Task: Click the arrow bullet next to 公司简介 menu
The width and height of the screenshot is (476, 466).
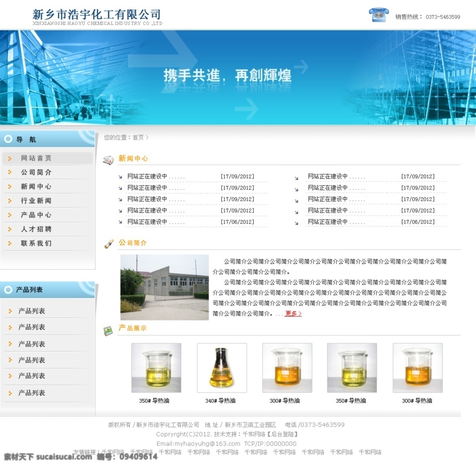Action: (10, 172)
